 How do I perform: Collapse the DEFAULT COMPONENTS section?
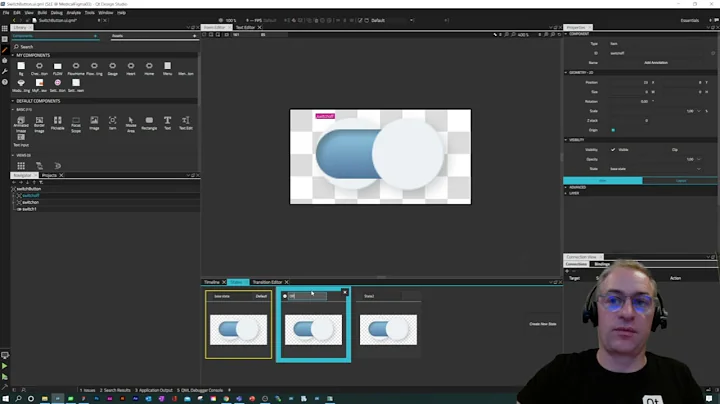point(13,101)
